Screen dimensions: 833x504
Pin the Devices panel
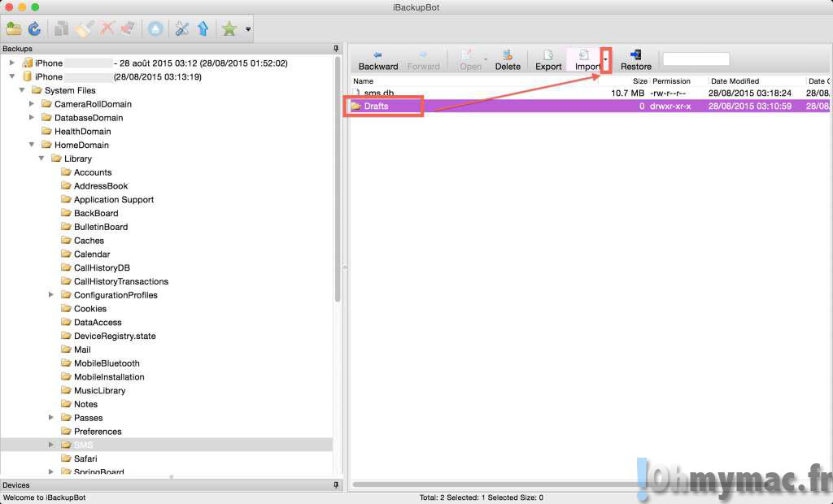coord(336,484)
